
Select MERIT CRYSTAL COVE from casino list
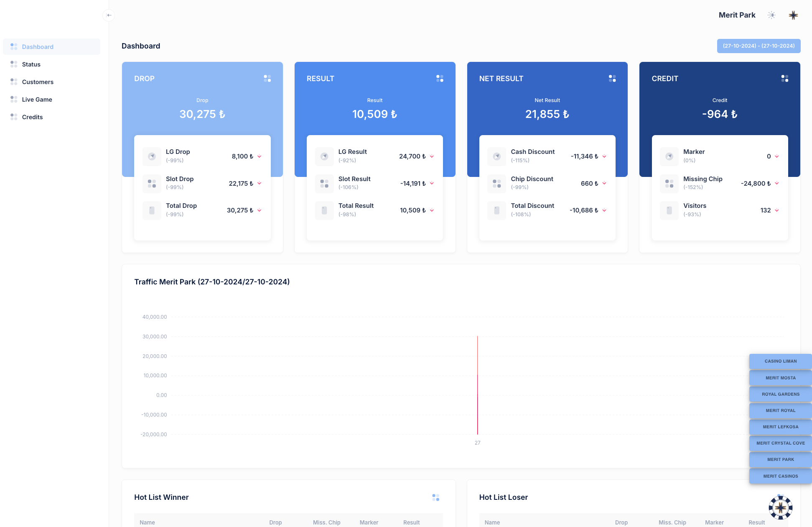780,443
